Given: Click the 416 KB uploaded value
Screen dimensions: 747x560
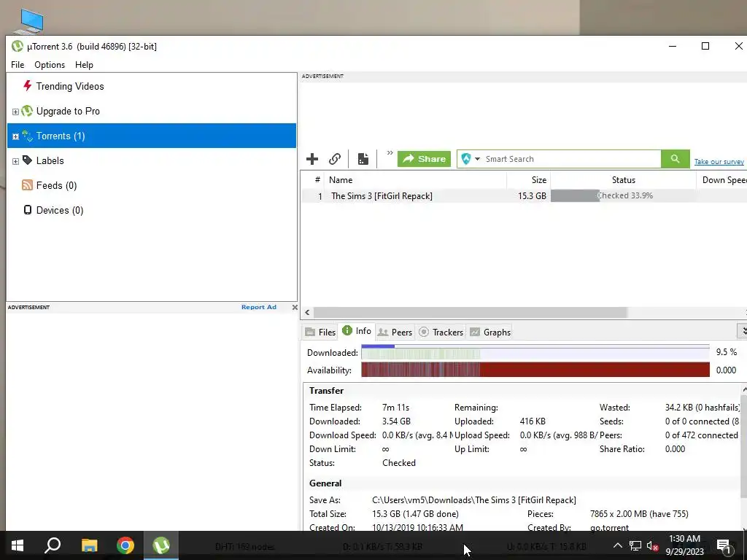Looking at the screenshot, I should click(533, 421).
